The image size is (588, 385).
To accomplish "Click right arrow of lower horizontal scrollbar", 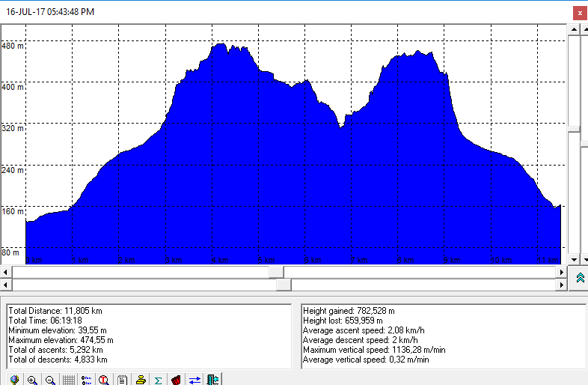I will [562, 285].
